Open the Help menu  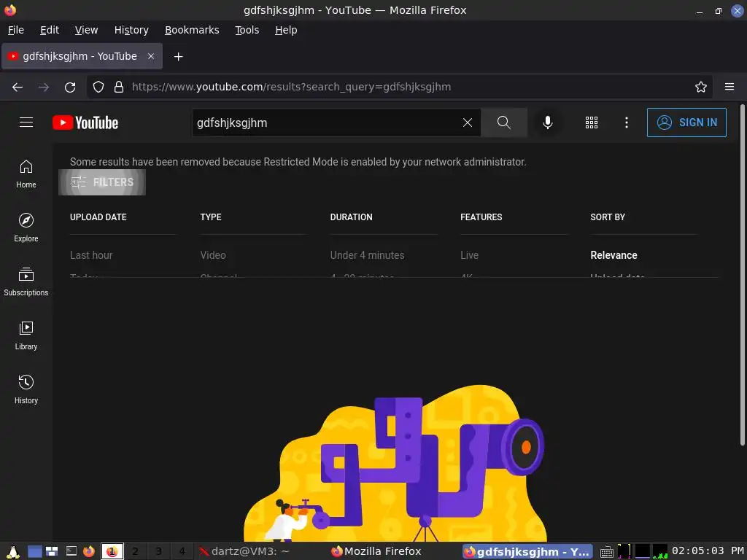(286, 30)
